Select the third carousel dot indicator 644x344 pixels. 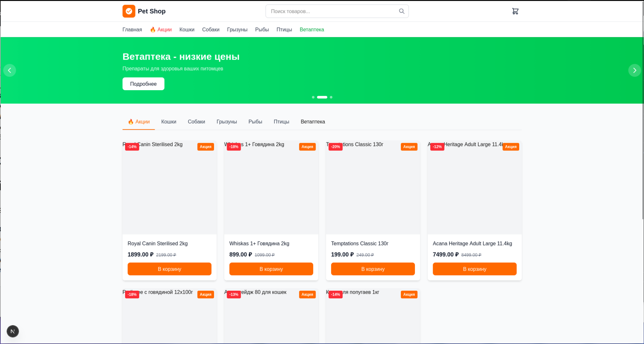pos(331,97)
